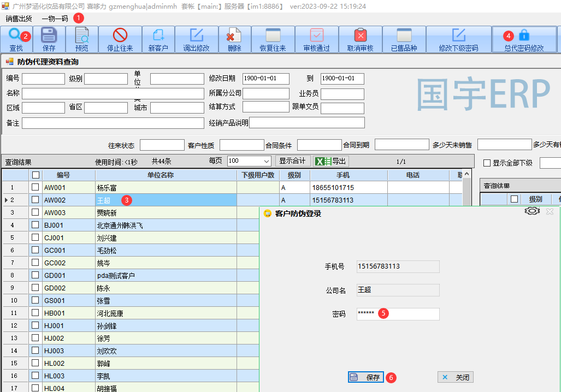Click the 关闭 button in dialog
This screenshot has height=392, width=561.
click(456, 377)
